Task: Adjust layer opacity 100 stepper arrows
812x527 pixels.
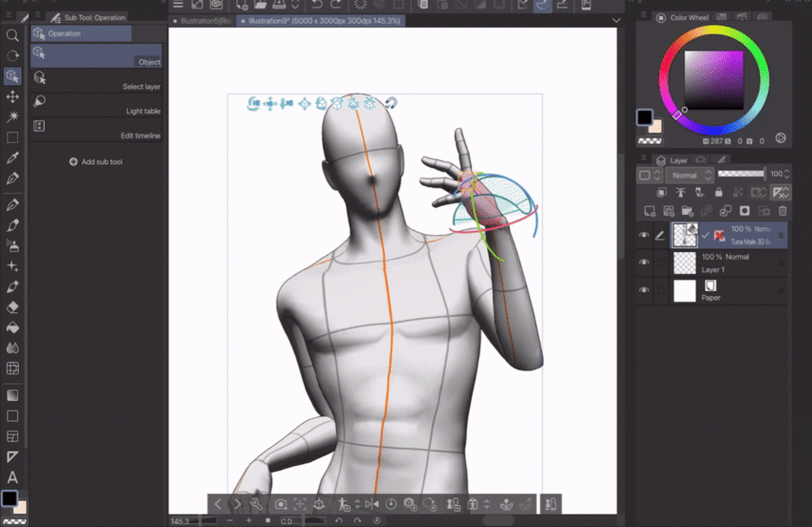Action: [x=787, y=174]
